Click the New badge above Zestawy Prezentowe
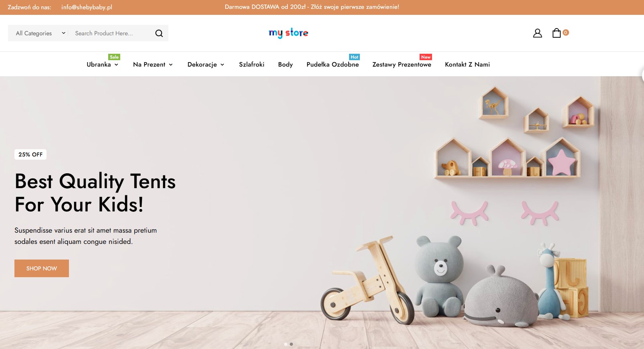 [426, 57]
